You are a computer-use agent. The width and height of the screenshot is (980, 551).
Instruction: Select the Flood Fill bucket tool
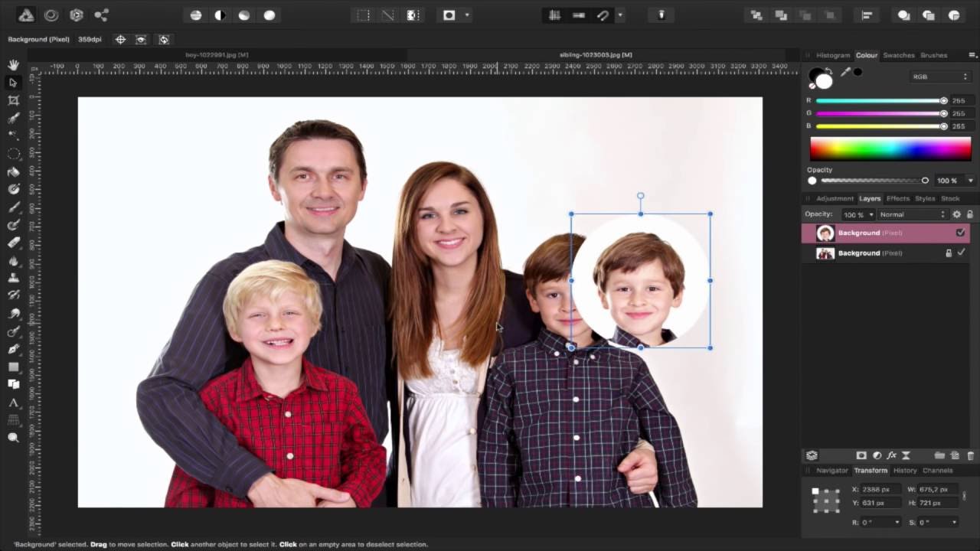tap(13, 172)
